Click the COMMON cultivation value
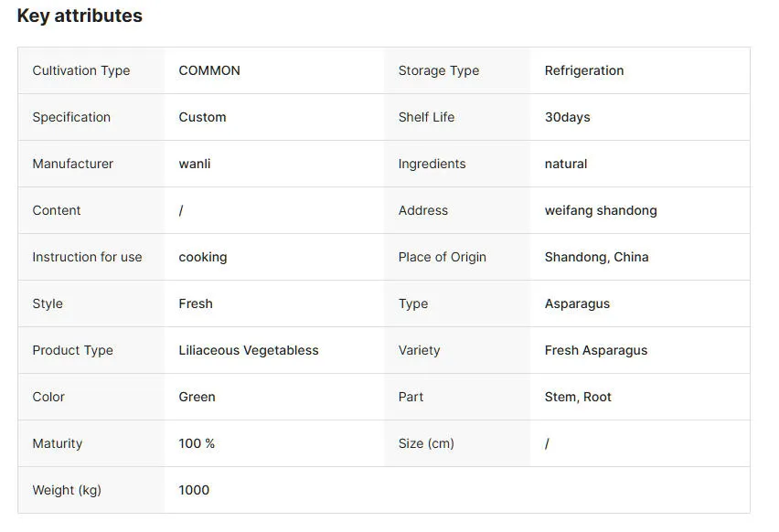 pos(209,70)
